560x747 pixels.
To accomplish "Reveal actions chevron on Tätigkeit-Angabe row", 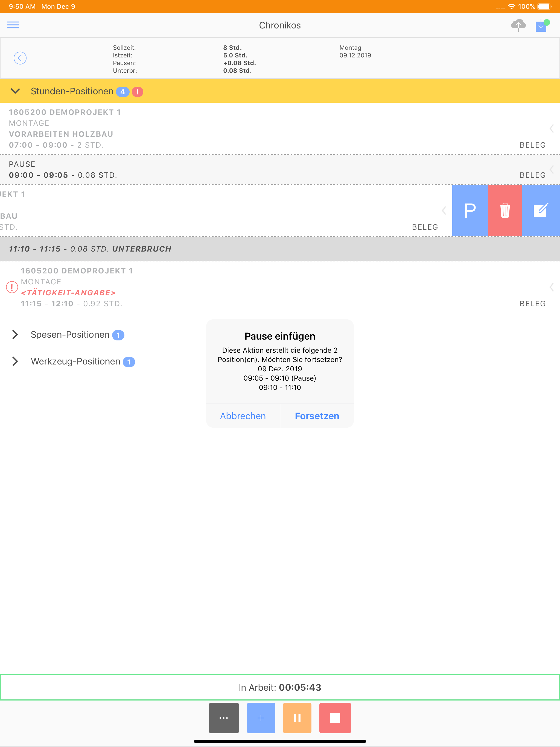I will (x=551, y=287).
